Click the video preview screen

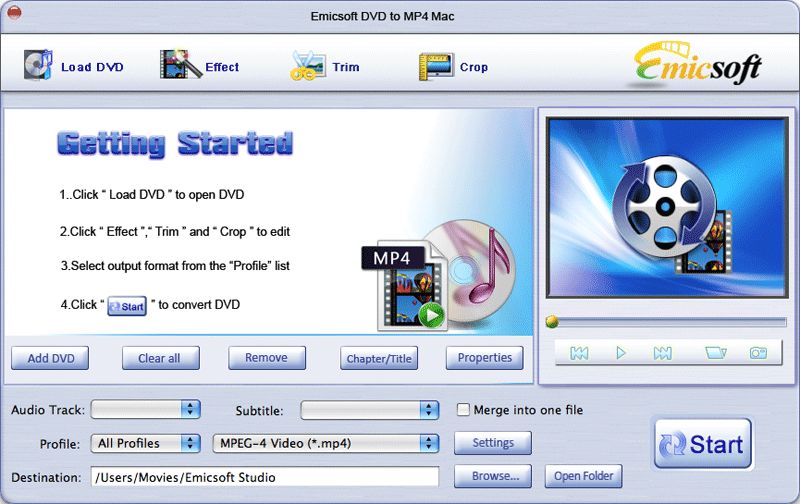(667, 208)
